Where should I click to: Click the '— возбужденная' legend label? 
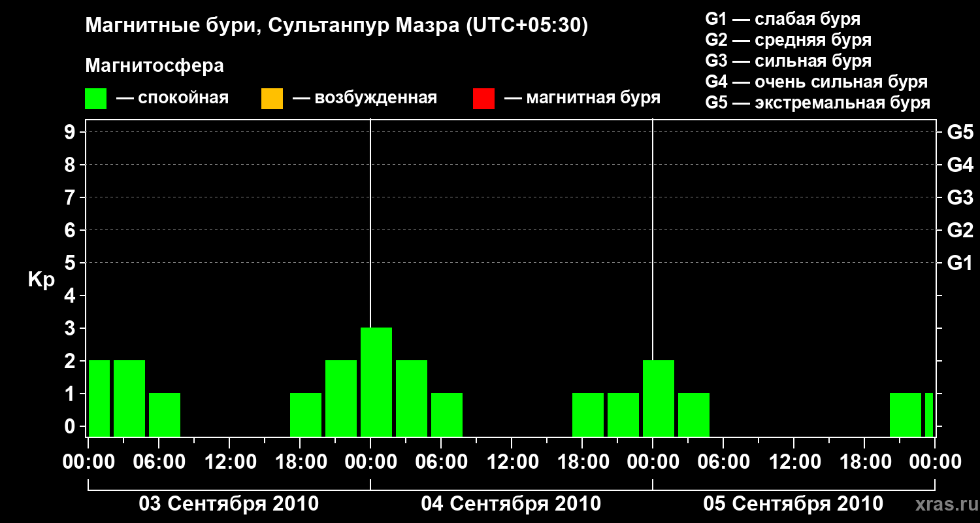coord(365,99)
